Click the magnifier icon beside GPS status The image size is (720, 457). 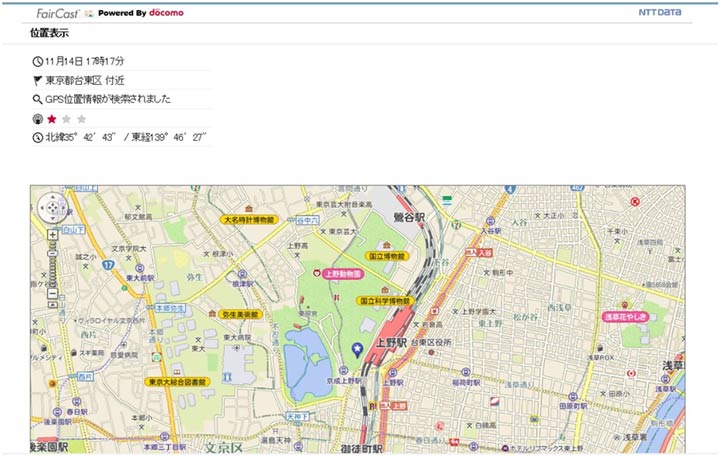point(38,100)
